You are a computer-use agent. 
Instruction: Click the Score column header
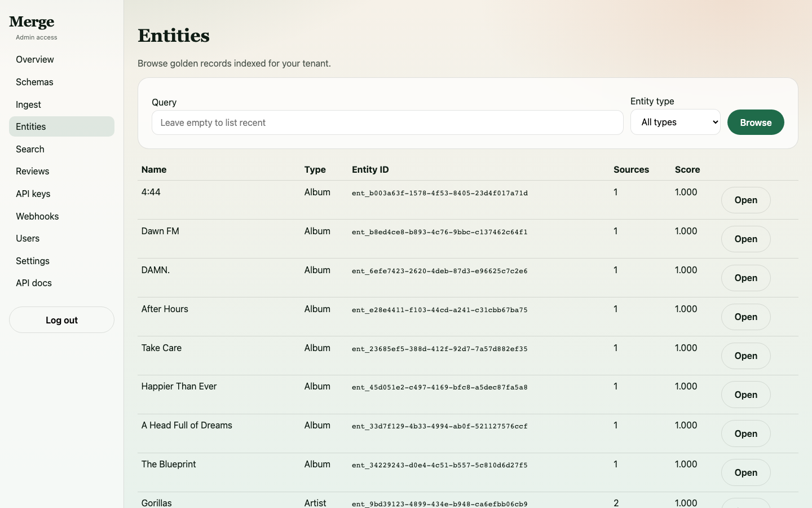[x=687, y=169]
